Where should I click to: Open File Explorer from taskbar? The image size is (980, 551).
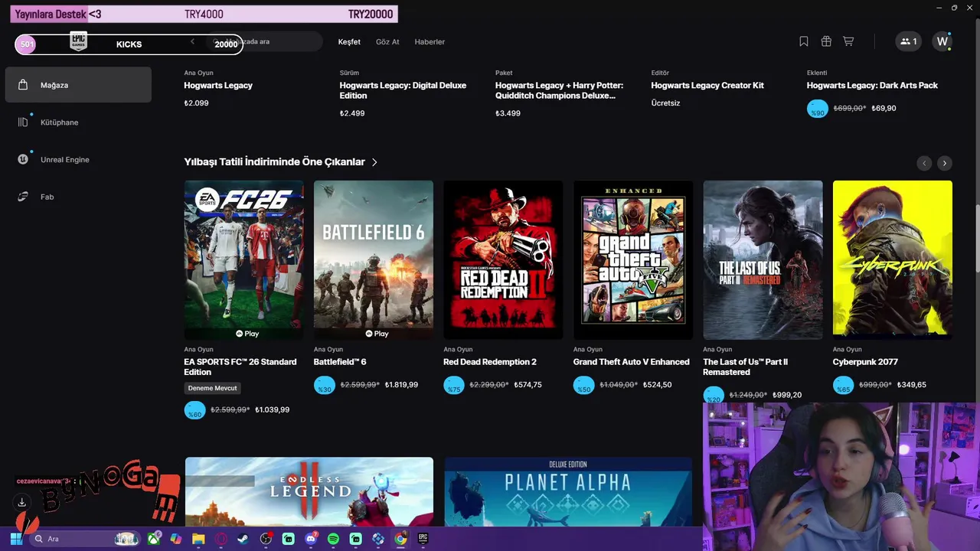point(198,539)
